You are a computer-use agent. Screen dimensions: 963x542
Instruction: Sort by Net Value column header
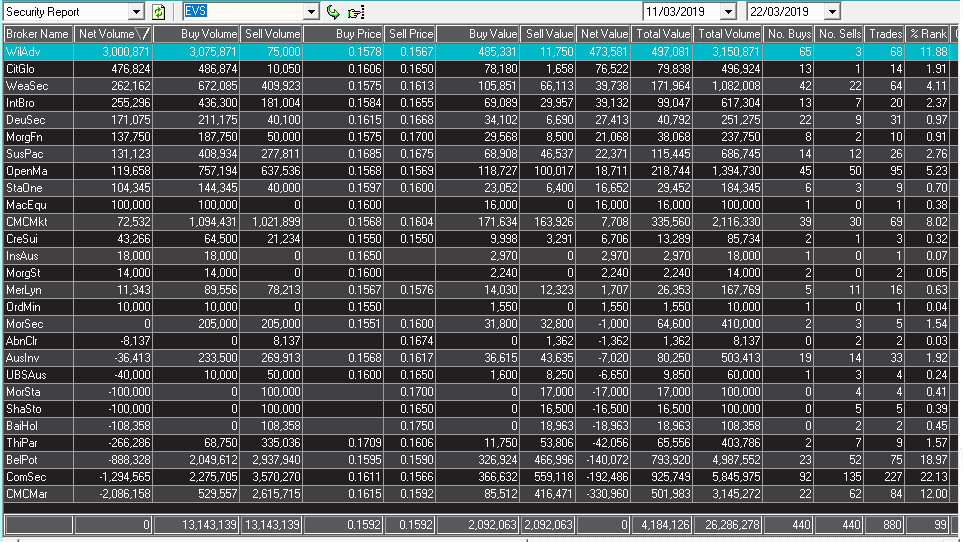click(603, 34)
